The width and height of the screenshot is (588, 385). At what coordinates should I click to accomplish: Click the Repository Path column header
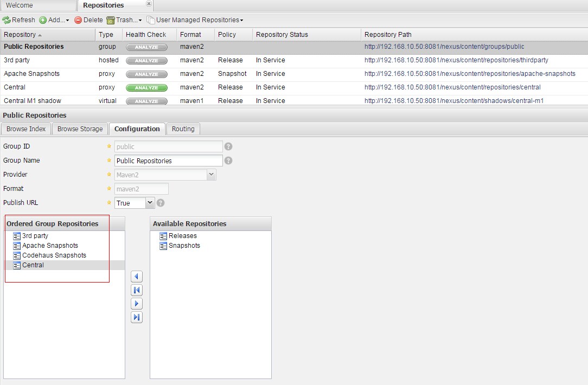click(x=475, y=35)
